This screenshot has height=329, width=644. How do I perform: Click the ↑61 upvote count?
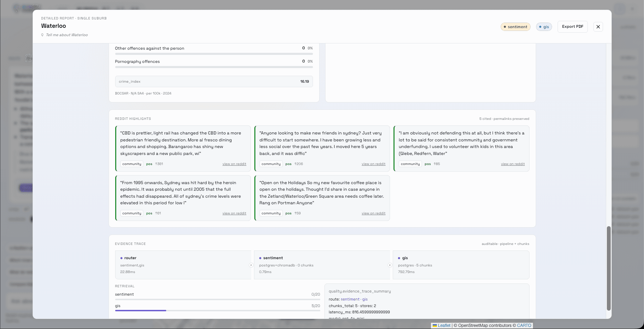(x=158, y=213)
